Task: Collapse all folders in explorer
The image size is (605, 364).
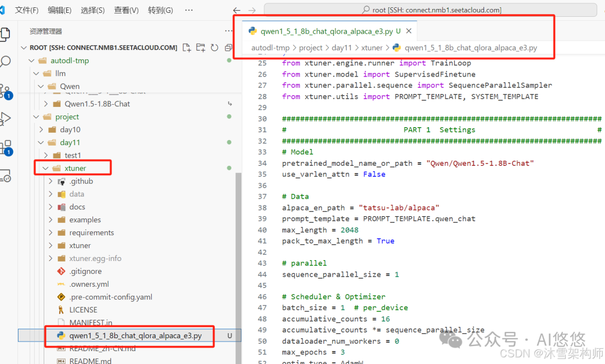Action: (x=228, y=48)
